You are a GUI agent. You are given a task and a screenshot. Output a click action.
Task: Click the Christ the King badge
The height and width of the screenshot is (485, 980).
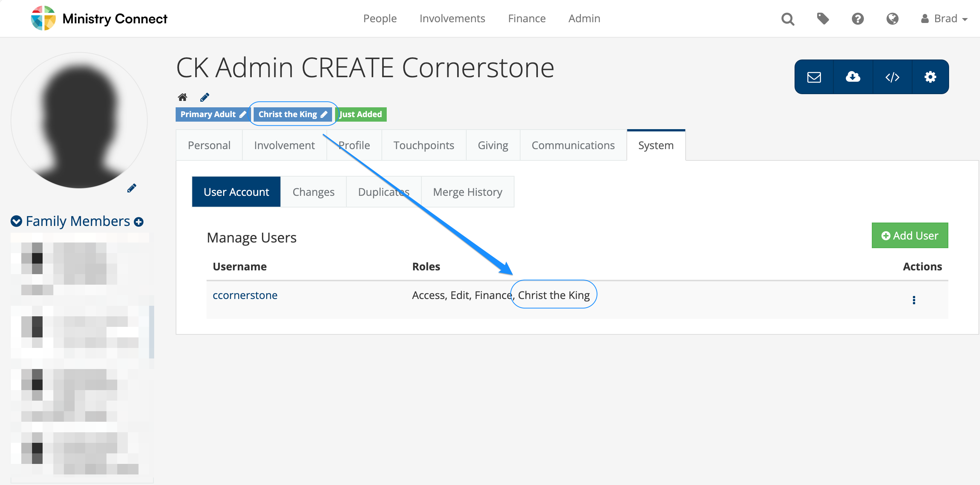[x=292, y=114]
